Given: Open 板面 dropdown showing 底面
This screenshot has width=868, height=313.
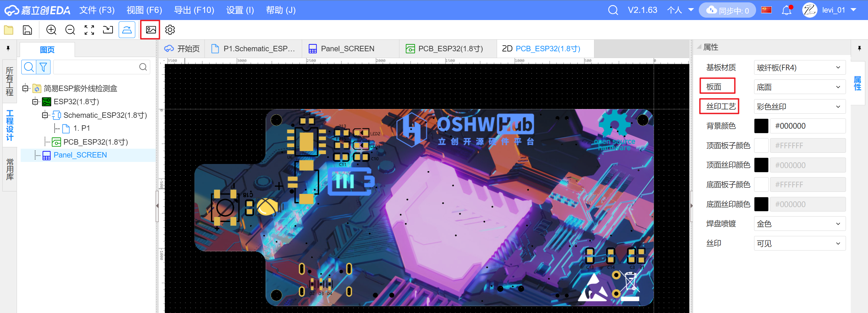Looking at the screenshot, I should pos(800,87).
